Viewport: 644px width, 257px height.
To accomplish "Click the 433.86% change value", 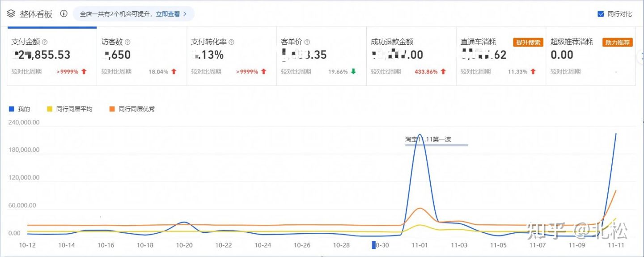I will click(426, 72).
